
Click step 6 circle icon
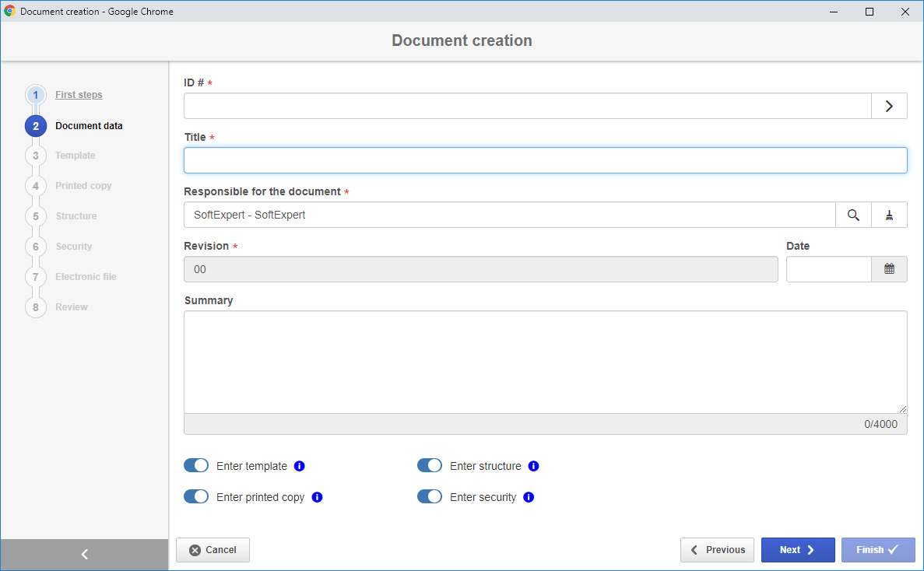point(35,247)
